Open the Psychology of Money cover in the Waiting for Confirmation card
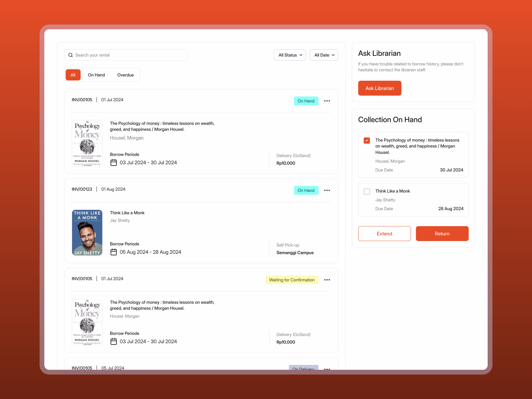The height and width of the screenshot is (399, 532). click(87, 322)
